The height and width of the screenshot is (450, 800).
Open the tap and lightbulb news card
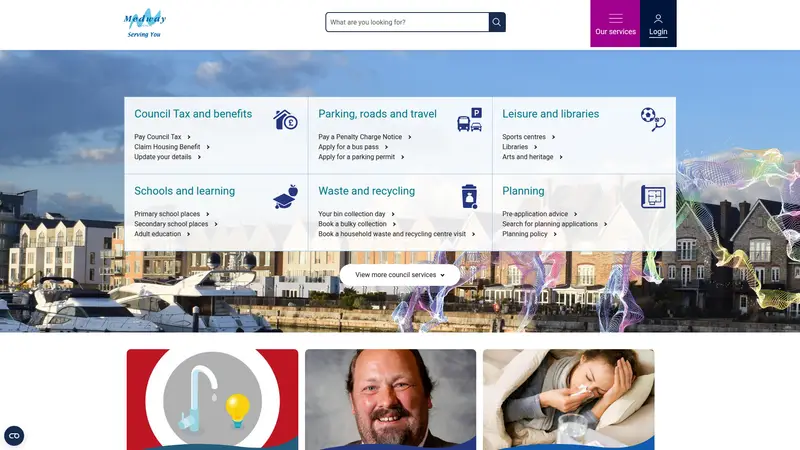coord(212,399)
